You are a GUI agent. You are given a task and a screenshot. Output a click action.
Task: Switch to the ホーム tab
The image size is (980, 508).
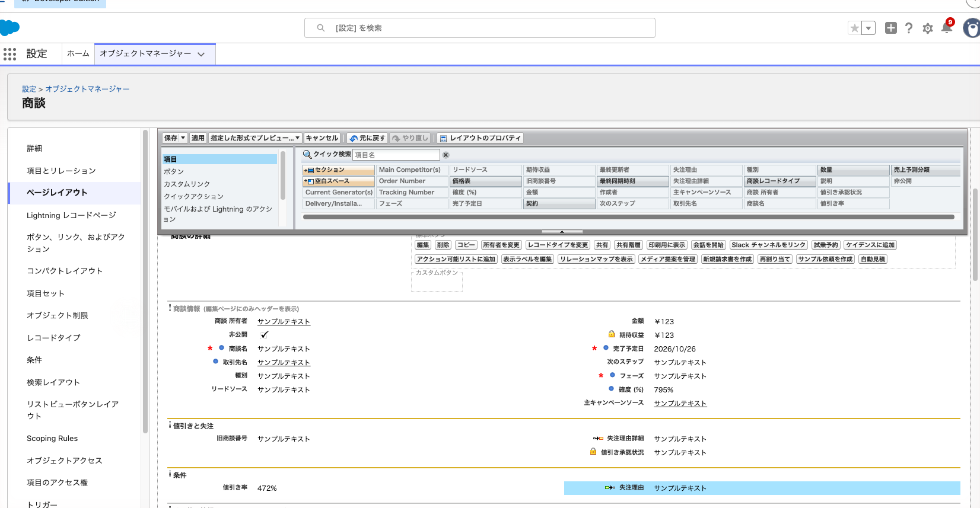click(x=78, y=53)
